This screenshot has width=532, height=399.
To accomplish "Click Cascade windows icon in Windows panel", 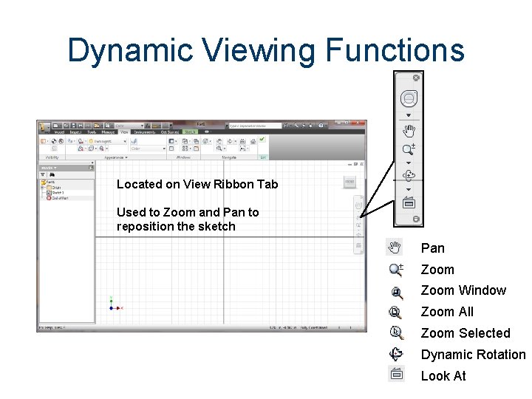I will 196,141.
